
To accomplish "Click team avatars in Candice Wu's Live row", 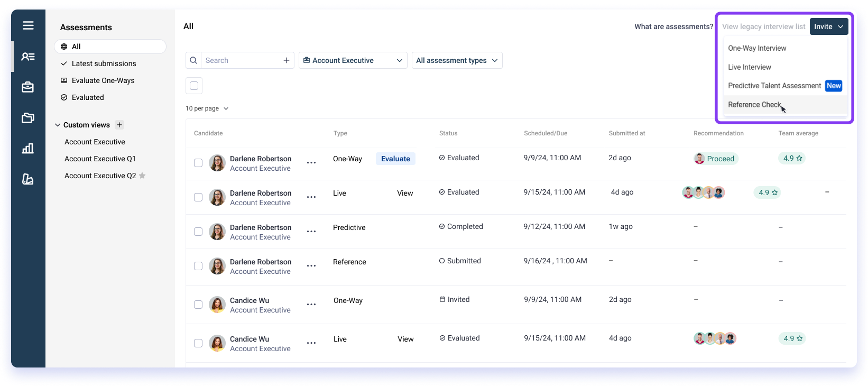I will [715, 338].
